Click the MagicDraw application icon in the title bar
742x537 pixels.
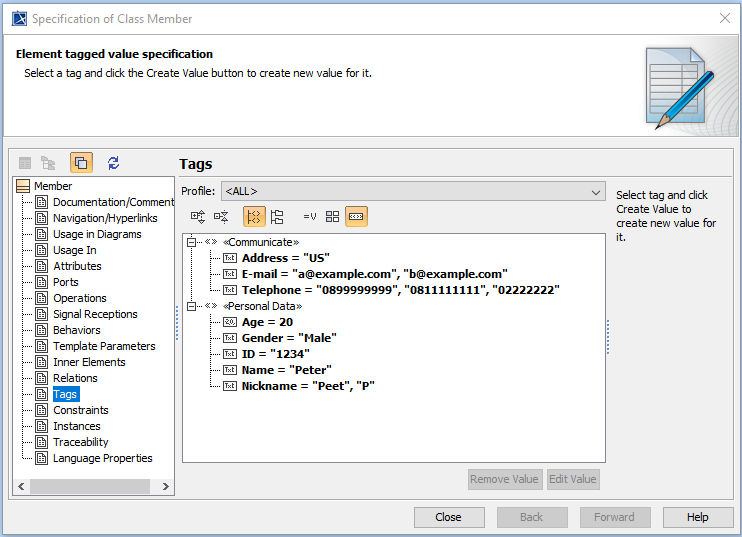click(19, 18)
